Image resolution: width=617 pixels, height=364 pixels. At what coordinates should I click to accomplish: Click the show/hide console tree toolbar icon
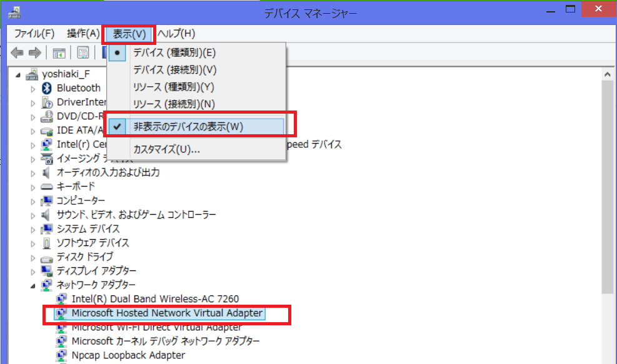click(59, 52)
